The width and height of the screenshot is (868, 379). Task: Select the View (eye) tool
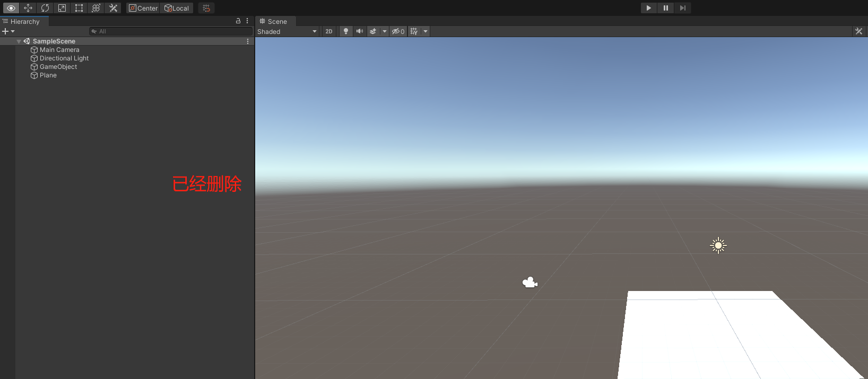(x=11, y=8)
